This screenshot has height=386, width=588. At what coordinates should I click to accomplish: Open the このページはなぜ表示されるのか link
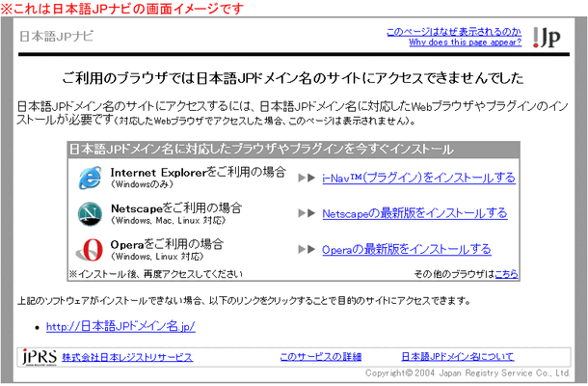click(x=454, y=32)
